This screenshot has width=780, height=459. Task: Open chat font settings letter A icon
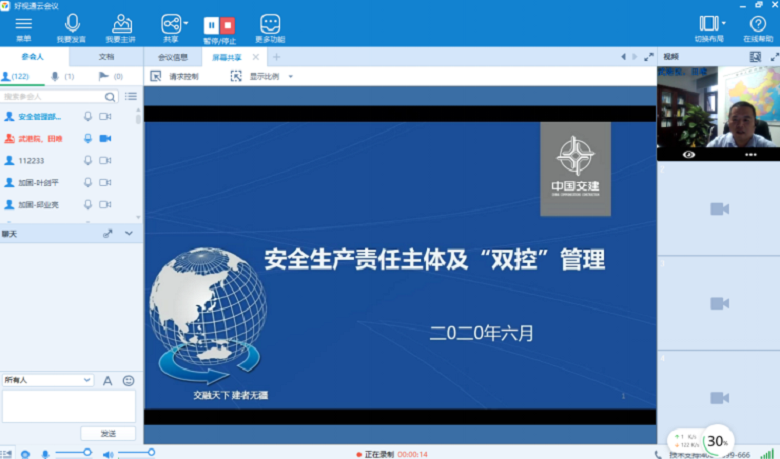(x=108, y=380)
